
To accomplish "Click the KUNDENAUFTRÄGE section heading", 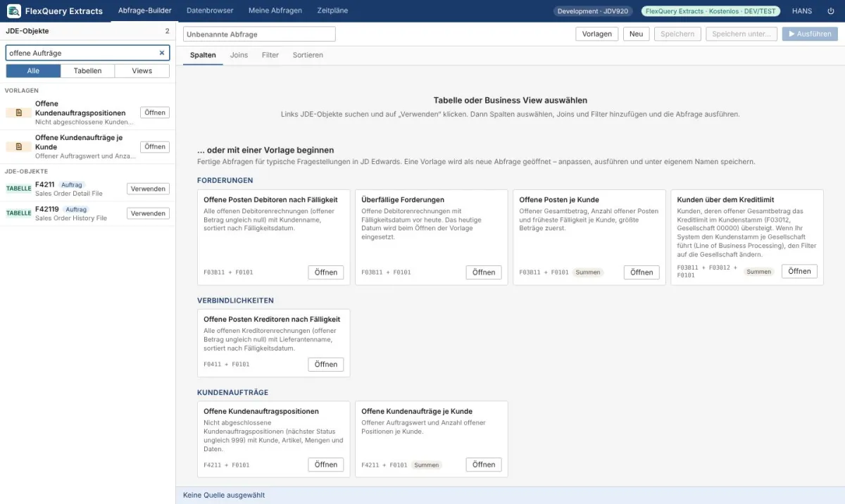I will point(232,392).
